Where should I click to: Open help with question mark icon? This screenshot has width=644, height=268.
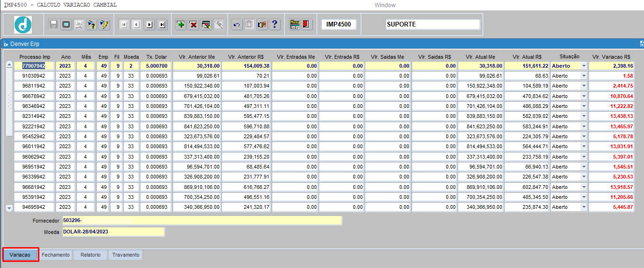(x=275, y=24)
